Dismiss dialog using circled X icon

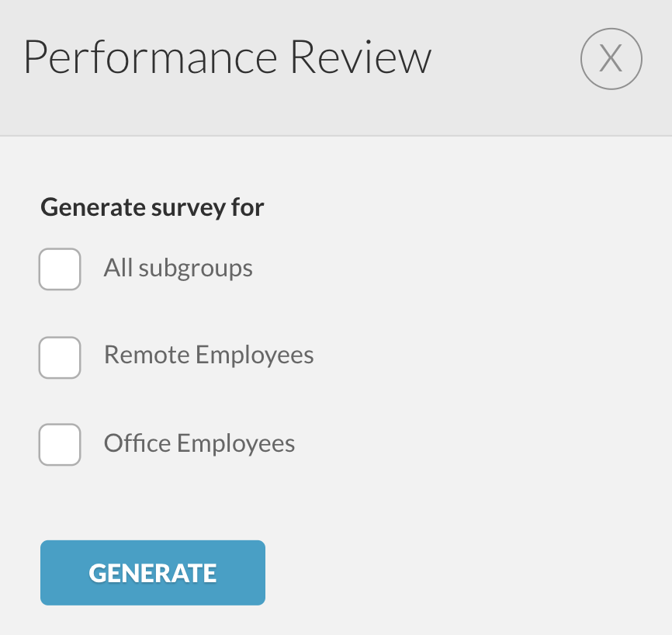click(x=611, y=59)
